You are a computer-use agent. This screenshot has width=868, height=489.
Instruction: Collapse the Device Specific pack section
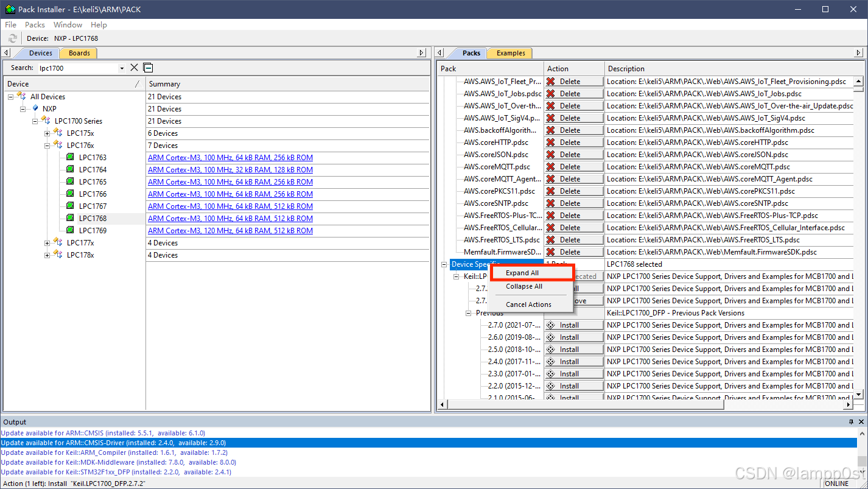point(444,264)
